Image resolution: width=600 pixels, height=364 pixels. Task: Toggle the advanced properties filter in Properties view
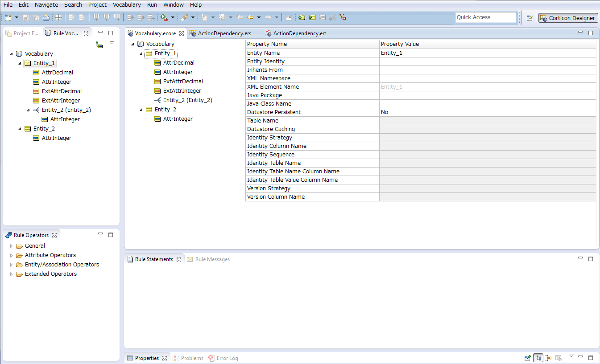548,357
